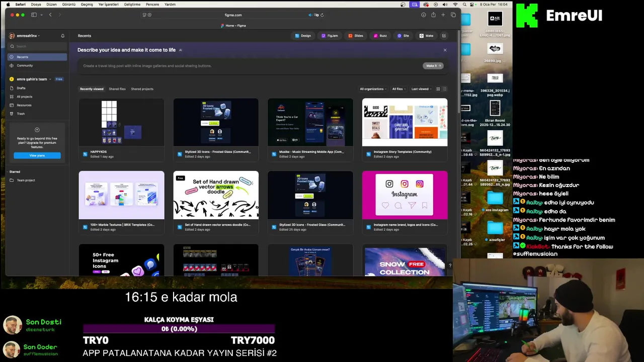Open Instagram name brand logos thumbnail

click(x=405, y=195)
